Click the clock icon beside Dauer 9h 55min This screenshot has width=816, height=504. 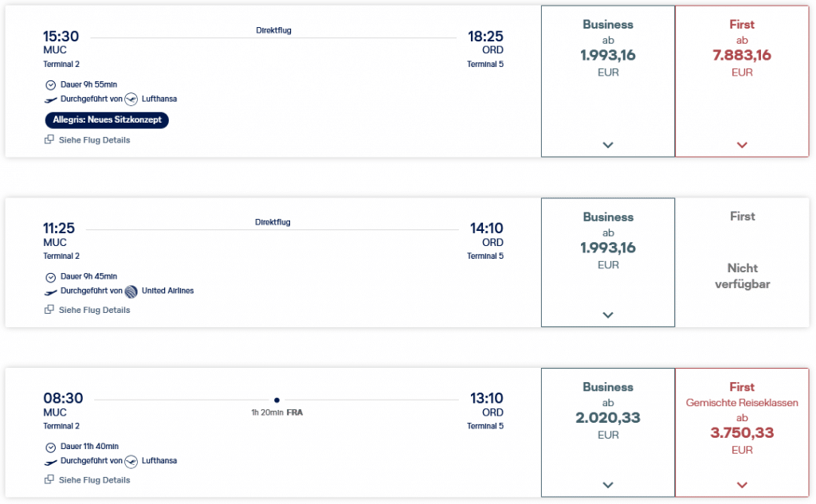pyautogui.click(x=51, y=84)
